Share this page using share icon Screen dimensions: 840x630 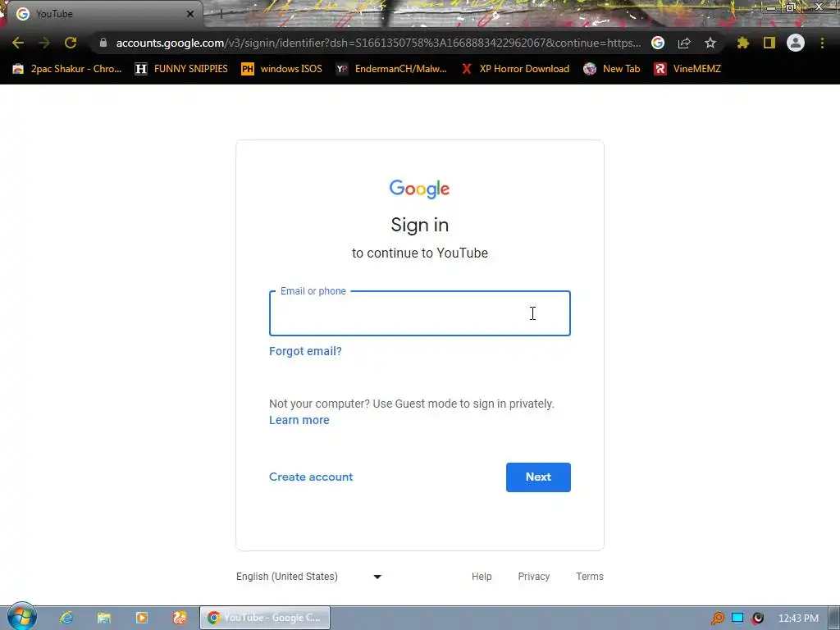(x=684, y=43)
